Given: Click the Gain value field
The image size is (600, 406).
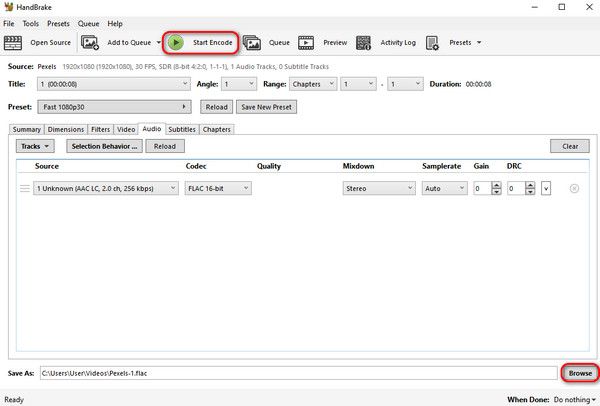Looking at the screenshot, I should 483,188.
